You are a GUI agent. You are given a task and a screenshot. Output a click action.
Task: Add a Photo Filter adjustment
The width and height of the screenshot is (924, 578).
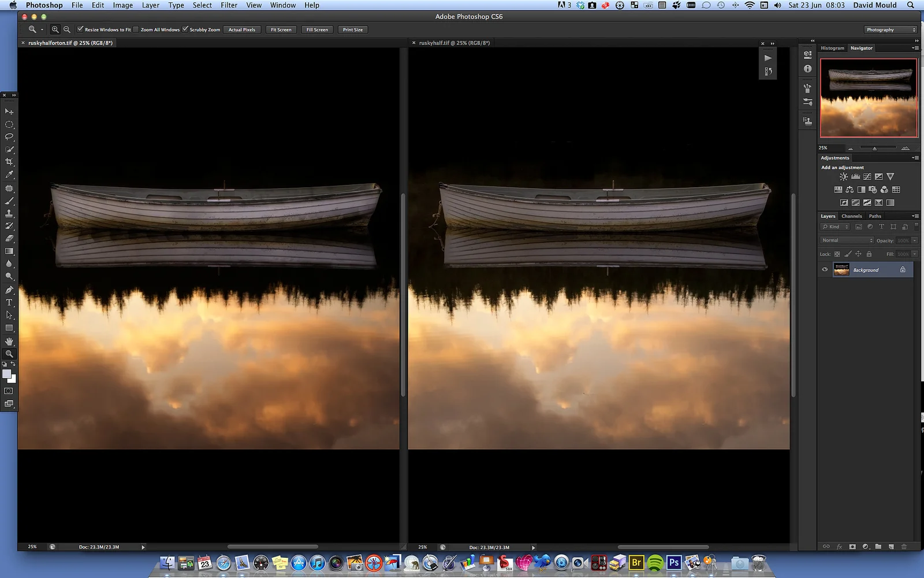click(873, 190)
